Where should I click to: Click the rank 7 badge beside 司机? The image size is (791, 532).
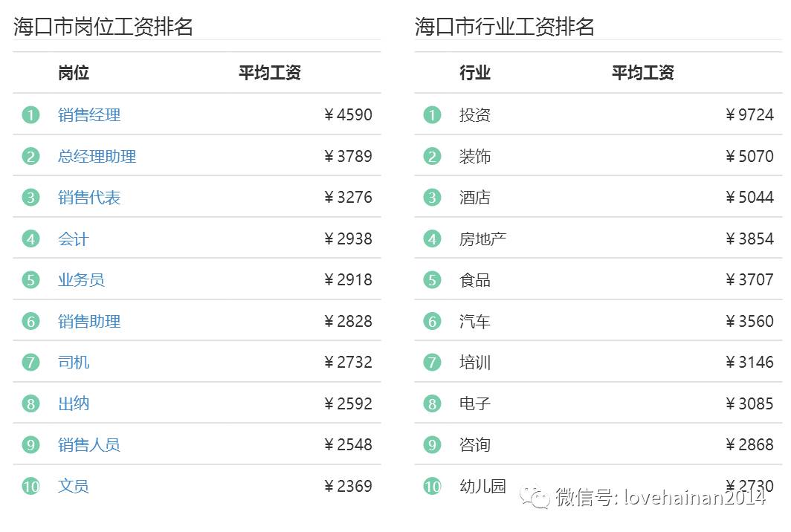(30, 362)
